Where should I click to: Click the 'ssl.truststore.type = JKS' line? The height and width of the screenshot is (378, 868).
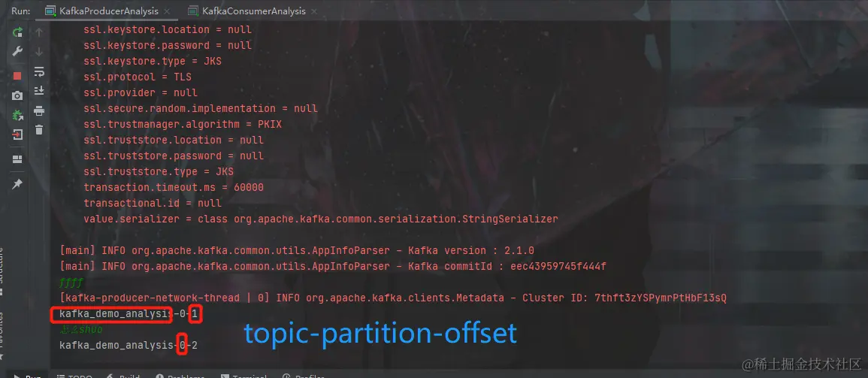[x=159, y=171]
